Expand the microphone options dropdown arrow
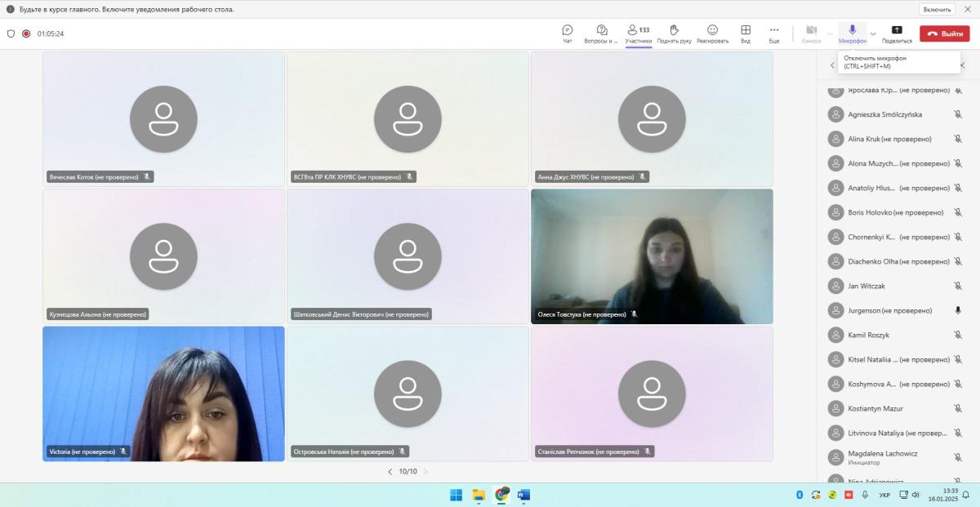Viewport: 980px width, 507px height. [873, 33]
